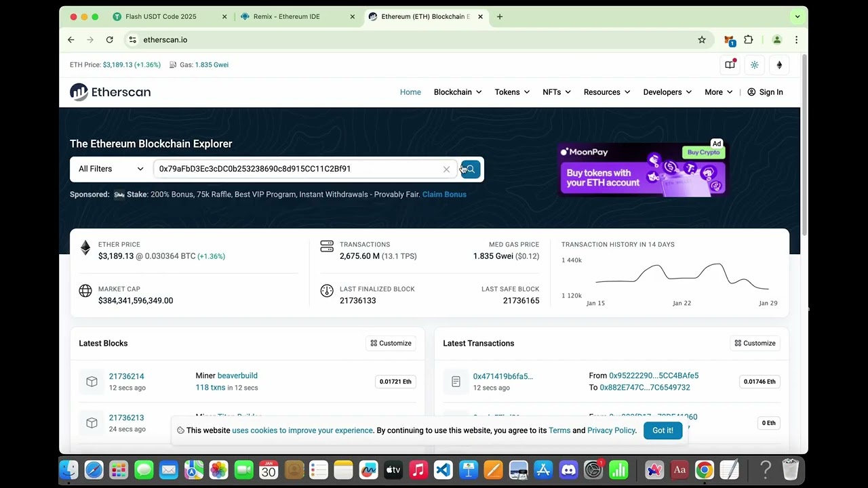The height and width of the screenshot is (488, 868).
Task: Open Finder from the dock
Action: pyautogui.click(x=68, y=470)
